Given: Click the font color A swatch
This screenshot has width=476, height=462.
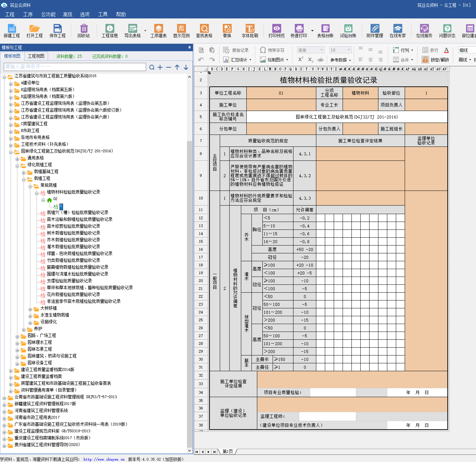Looking at the screenshot, I should click(446, 50).
